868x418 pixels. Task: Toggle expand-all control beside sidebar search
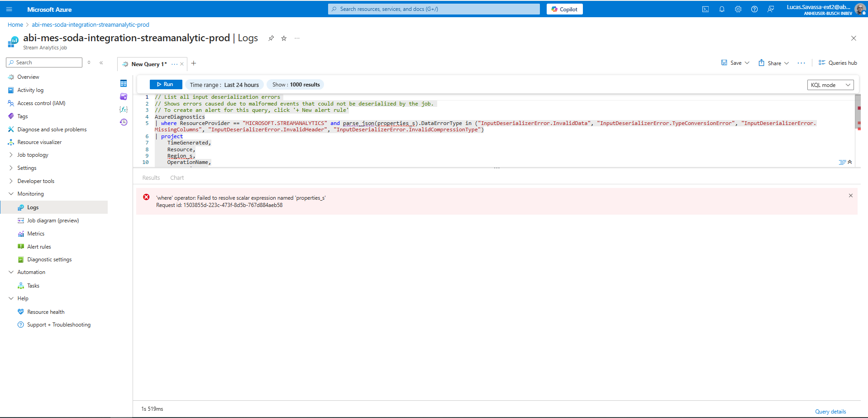pyautogui.click(x=89, y=62)
